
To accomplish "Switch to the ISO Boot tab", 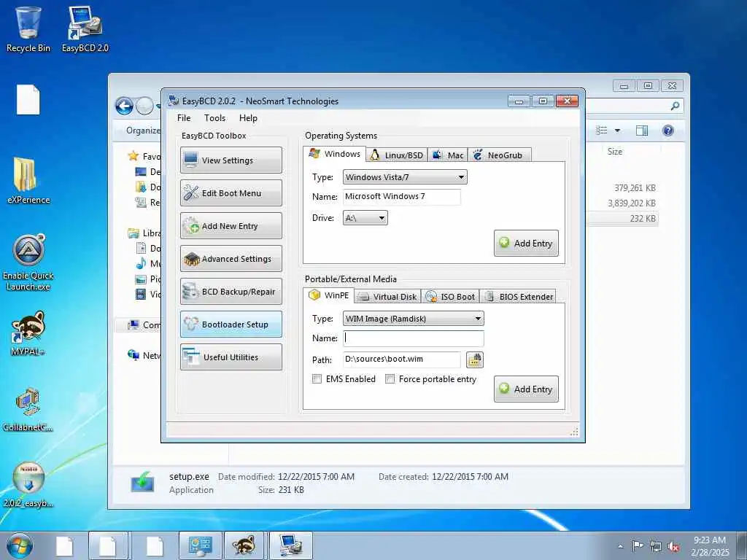I will tap(450, 297).
